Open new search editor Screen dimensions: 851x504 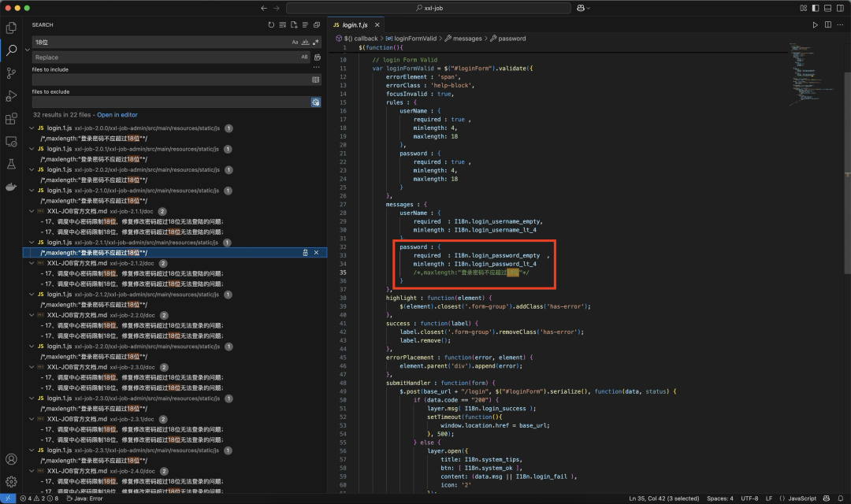point(294,25)
